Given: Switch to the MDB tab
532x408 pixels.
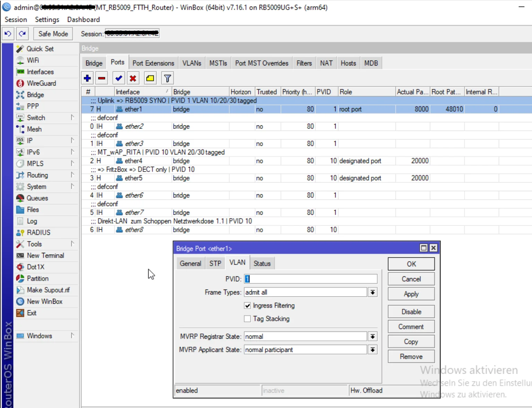Looking at the screenshot, I should [x=371, y=63].
